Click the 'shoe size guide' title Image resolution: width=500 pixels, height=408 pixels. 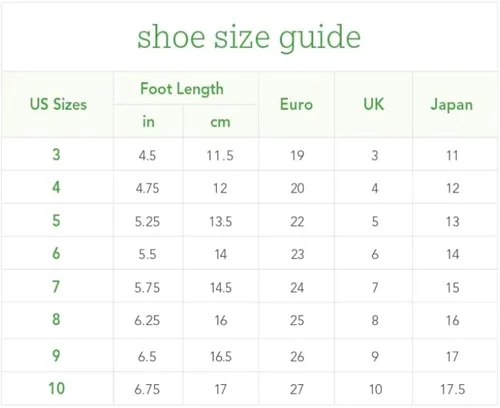coord(249,38)
